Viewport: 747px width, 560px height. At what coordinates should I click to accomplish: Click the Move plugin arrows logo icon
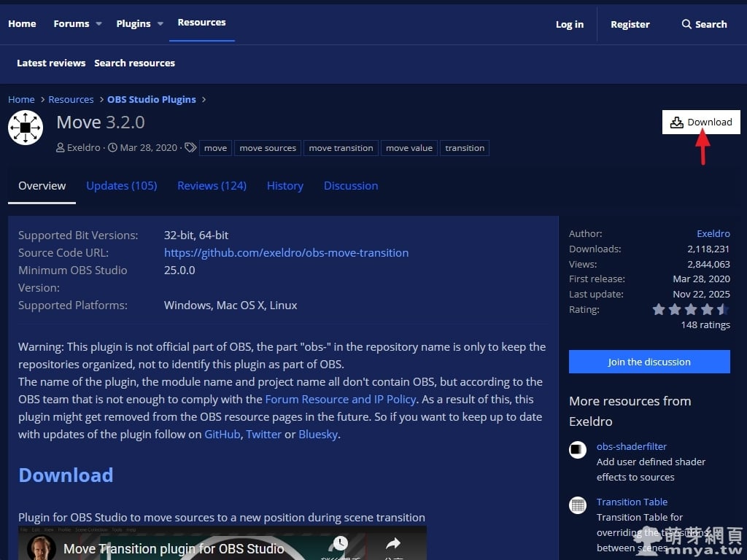26,128
